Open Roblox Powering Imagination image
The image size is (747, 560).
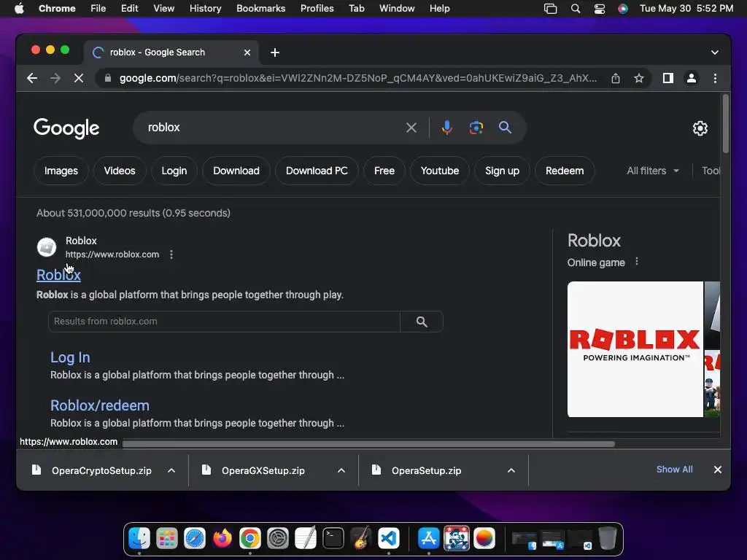635,349
